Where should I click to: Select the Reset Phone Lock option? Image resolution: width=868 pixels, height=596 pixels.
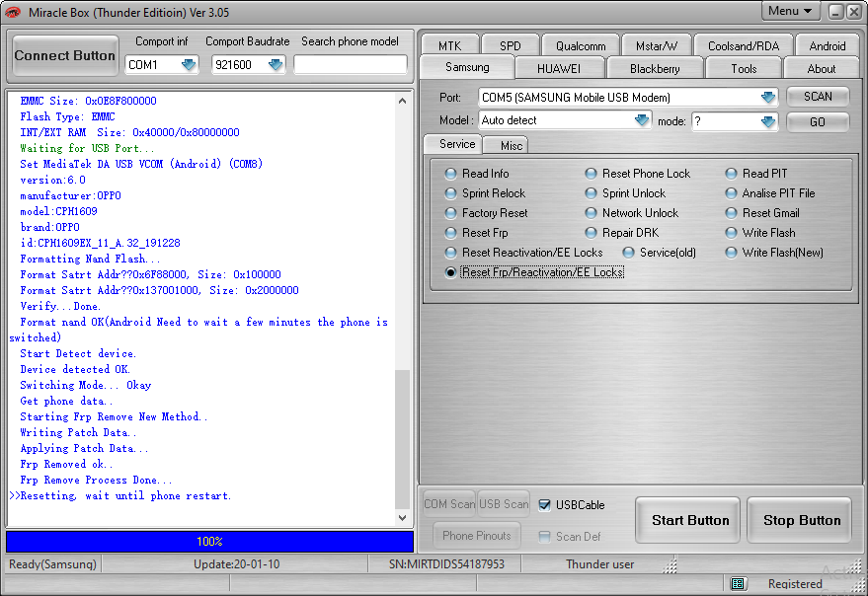tap(638, 174)
